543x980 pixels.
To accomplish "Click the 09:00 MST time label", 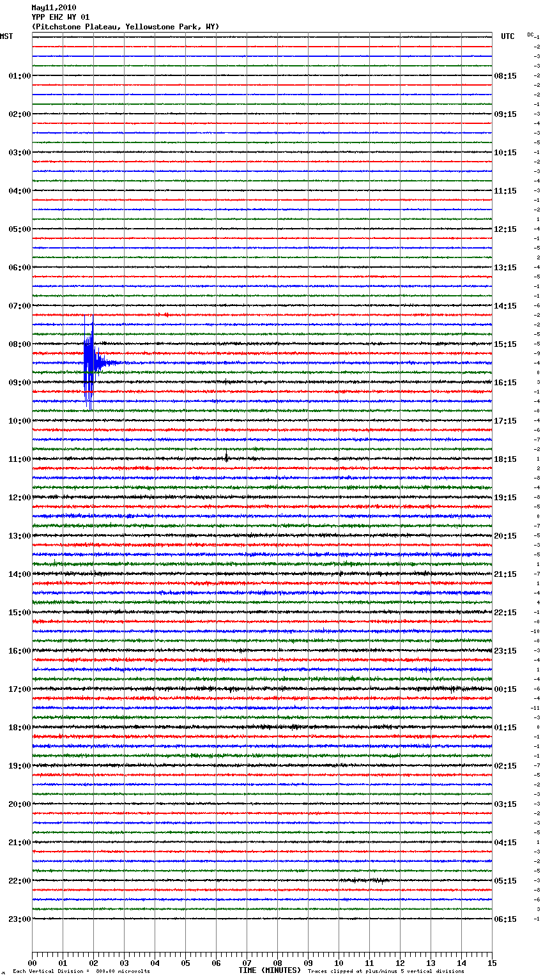I will 20,383.
